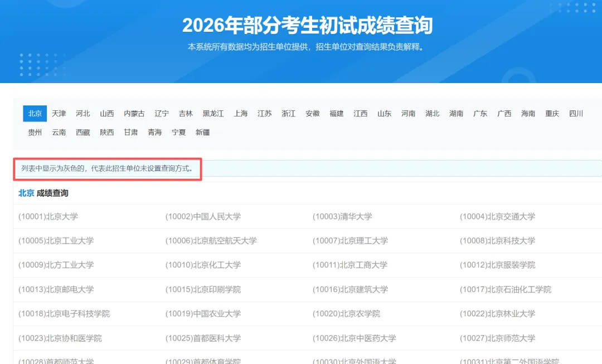This screenshot has height=364, width=602.
Task: Open (10002)中国人民大学 entry
Action: tap(203, 216)
